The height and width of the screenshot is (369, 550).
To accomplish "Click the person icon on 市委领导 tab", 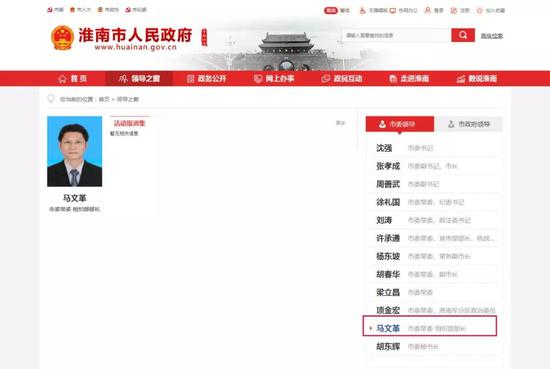I will point(382,124).
